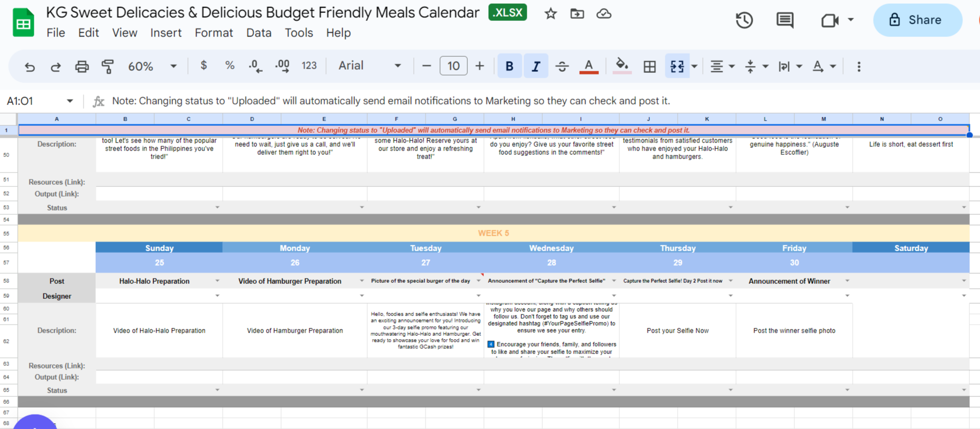The height and width of the screenshot is (429, 980).
Task: Select column H header
Action: 513,119
